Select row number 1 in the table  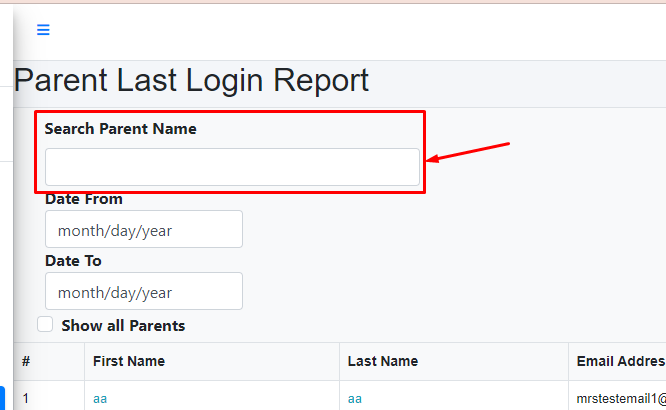[x=26, y=399]
